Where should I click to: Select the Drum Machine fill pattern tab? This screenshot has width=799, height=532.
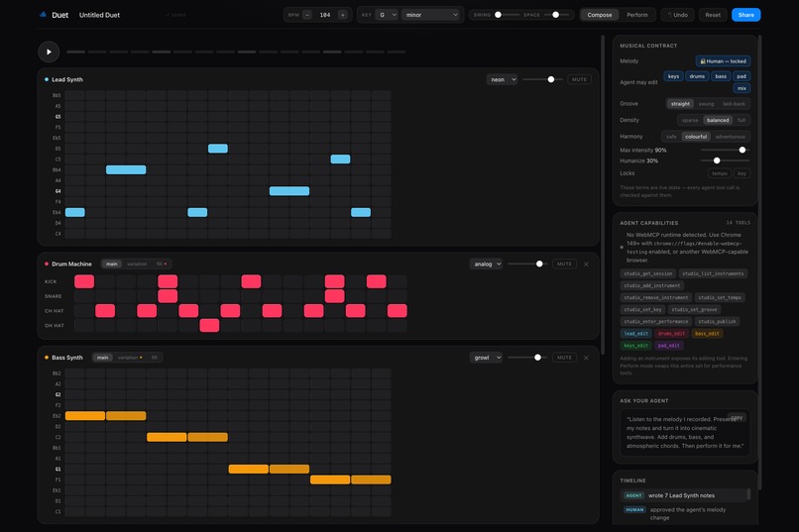161,264
